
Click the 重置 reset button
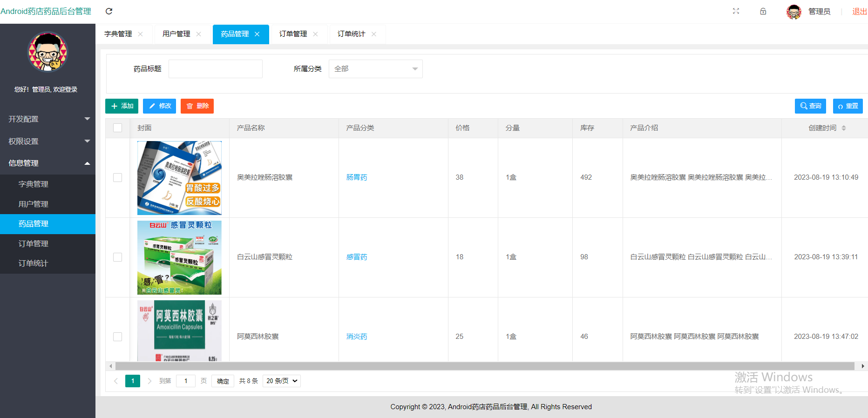[x=848, y=106]
